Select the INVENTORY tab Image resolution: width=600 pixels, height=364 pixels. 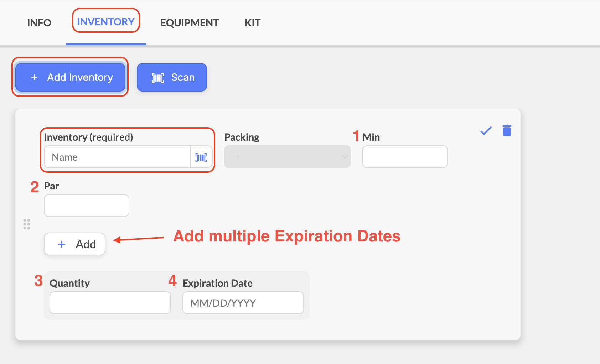(106, 22)
